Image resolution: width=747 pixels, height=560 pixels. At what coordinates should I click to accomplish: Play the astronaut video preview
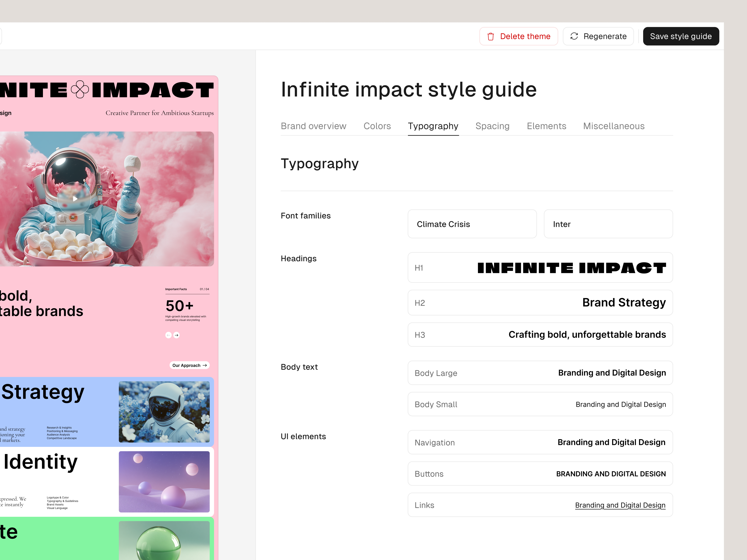pyautogui.click(x=75, y=199)
